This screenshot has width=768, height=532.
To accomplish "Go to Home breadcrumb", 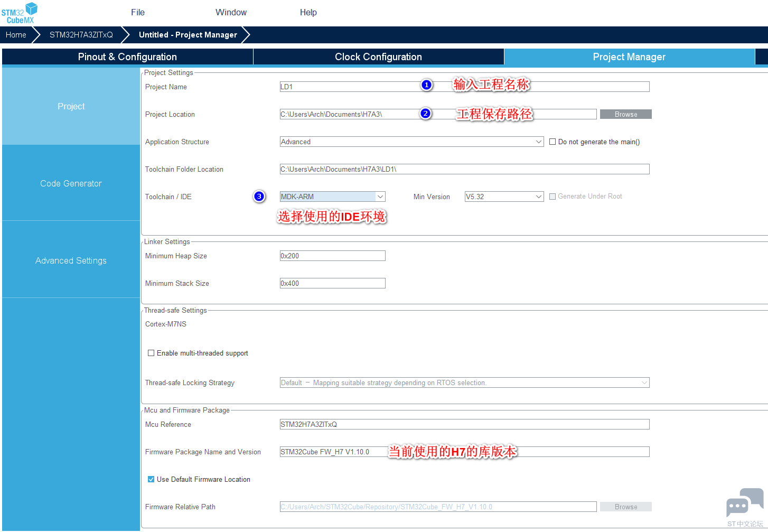I will coord(16,35).
